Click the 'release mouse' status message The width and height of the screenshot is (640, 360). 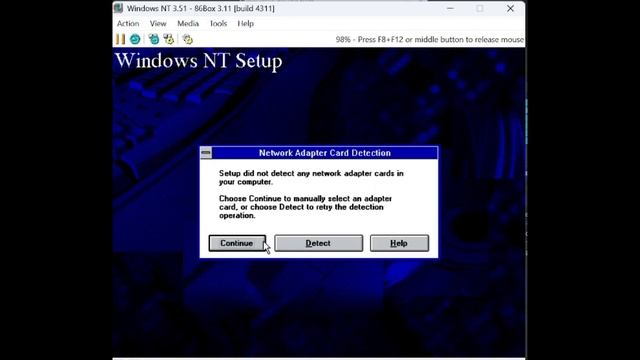[x=429, y=40]
